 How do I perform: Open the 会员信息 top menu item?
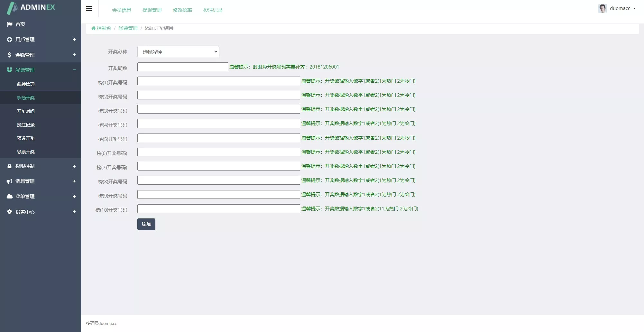tap(122, 10)
